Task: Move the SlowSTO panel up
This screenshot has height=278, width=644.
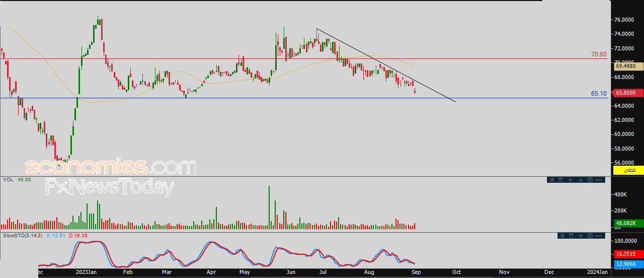Action: pyautogui.click(x=581, y=236)
